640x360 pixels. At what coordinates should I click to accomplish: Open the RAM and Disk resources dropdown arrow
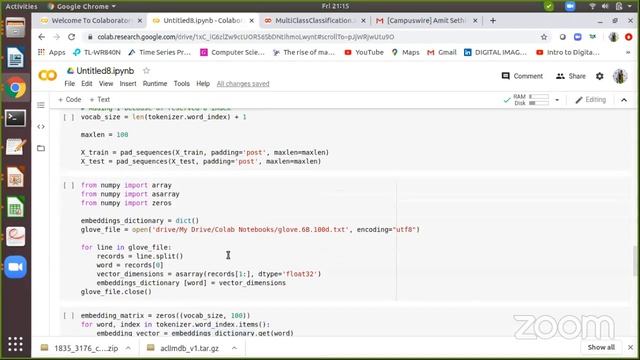[x=557, y=100]
